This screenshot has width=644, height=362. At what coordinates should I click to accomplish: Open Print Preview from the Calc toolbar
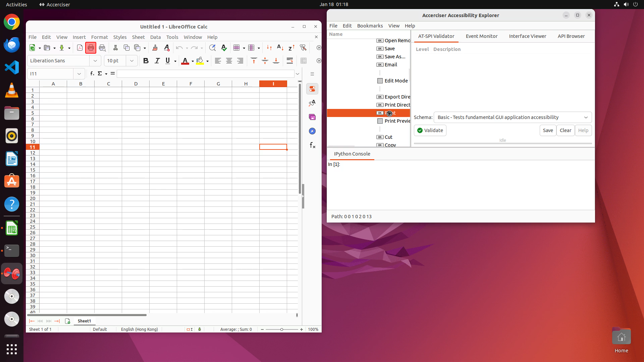(102, 48)
